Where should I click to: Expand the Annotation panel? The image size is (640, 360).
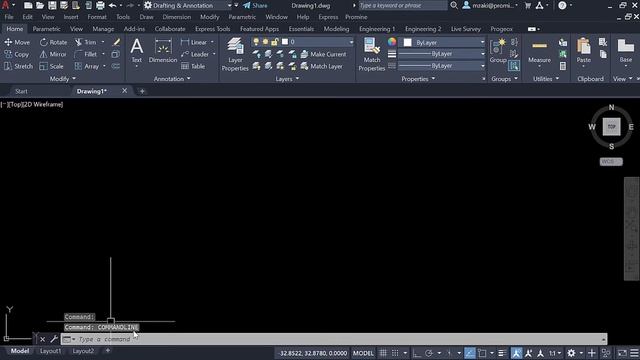[x=172, y=78]
